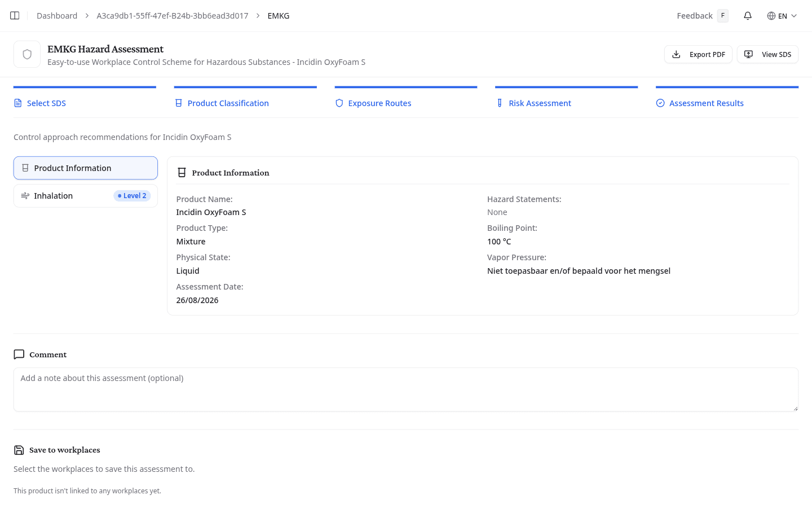Open the EN language dropdown
The height and width of the screenshot is (508, 812).
pyautogui.click(x=782, y=16)
